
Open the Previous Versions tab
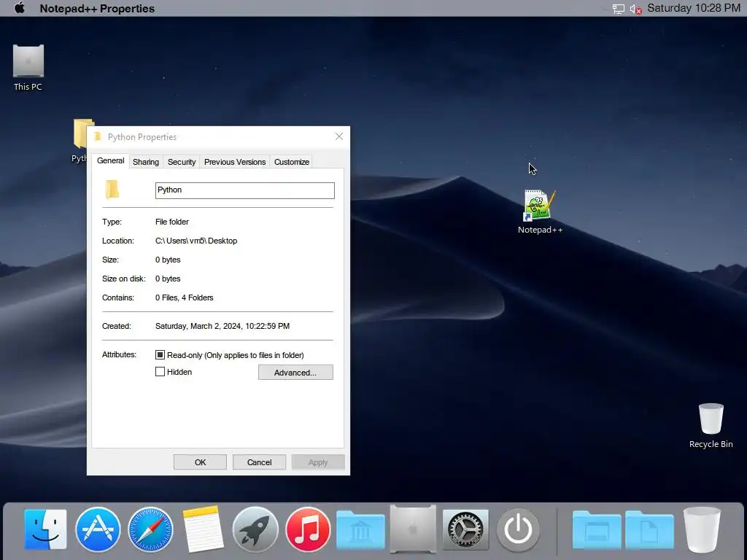click(x=235, y=162)
